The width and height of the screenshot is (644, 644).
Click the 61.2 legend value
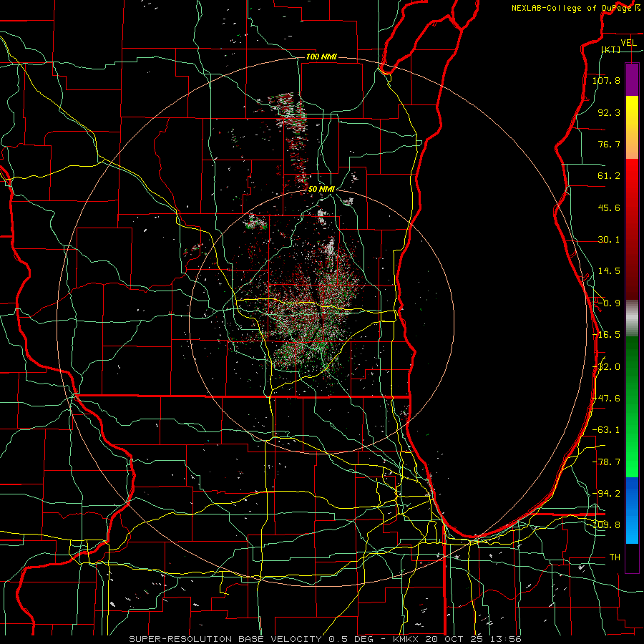609,176
